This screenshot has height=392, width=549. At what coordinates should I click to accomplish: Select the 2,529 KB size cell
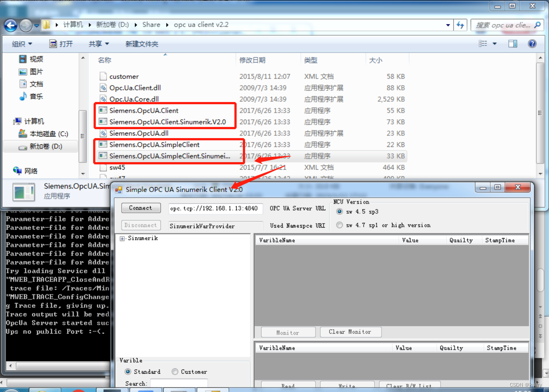pyautogui.click(x=391, y=99)
